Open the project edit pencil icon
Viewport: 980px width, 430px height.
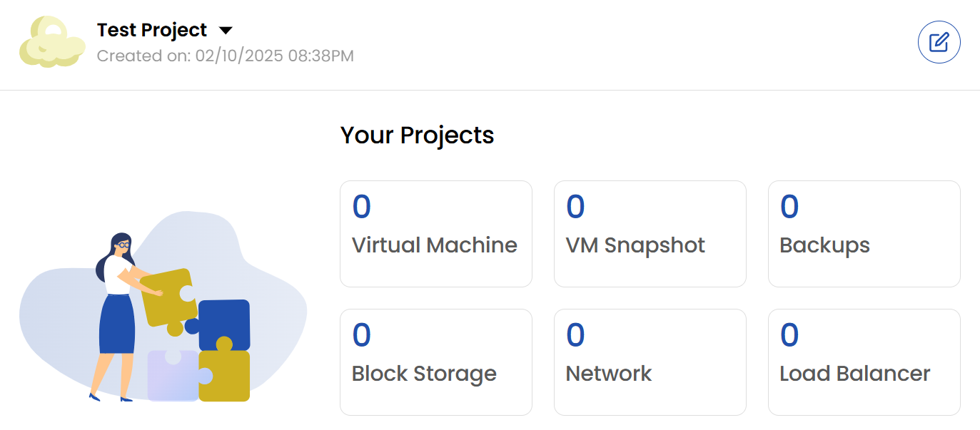939,42
